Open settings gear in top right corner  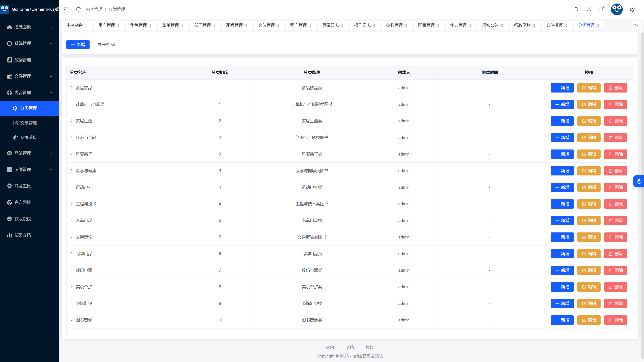(632, 9)
